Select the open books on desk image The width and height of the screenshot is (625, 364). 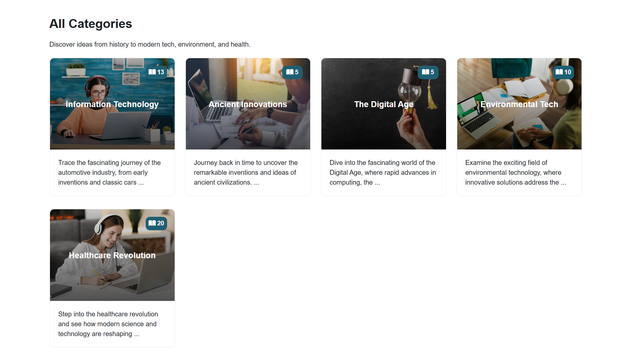tap(519, 104)
